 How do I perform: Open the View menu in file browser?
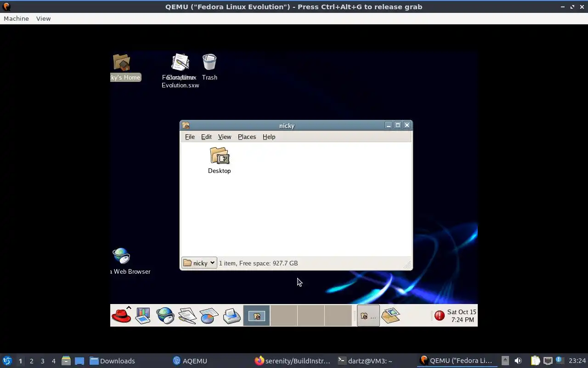[x=225, y=137]
